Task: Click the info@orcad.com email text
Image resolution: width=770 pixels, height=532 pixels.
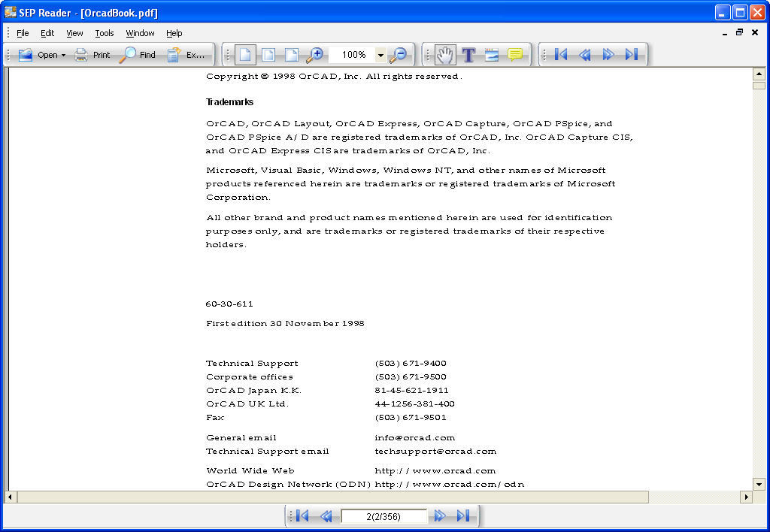Action: click(414, 437)
